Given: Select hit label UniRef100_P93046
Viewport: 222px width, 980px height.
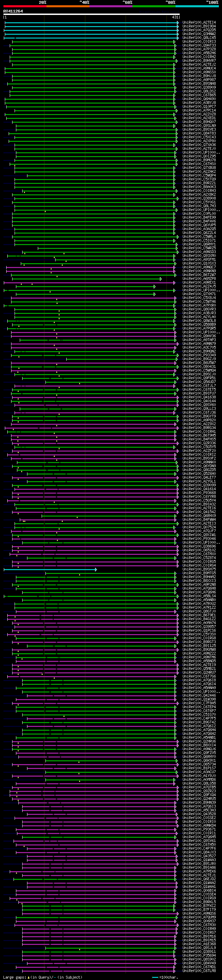Looking at the screenshot, I should (199, 539).
